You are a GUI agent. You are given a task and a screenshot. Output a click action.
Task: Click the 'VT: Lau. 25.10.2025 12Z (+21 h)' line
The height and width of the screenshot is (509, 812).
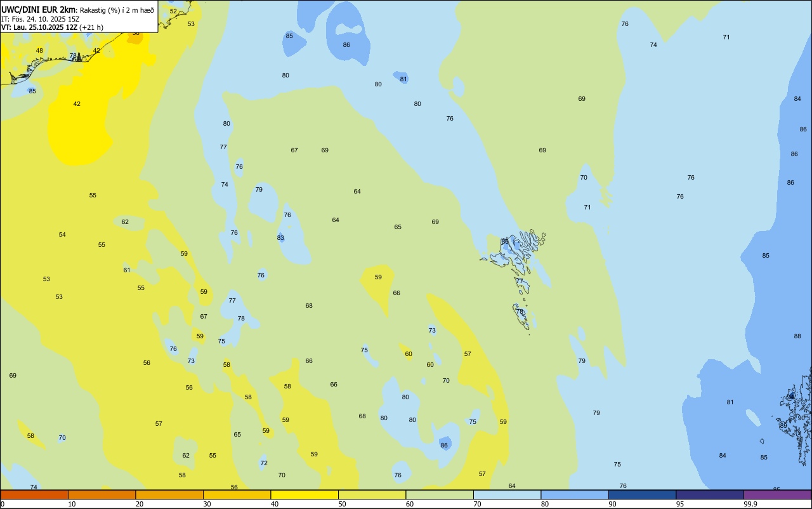coord(52,27)
